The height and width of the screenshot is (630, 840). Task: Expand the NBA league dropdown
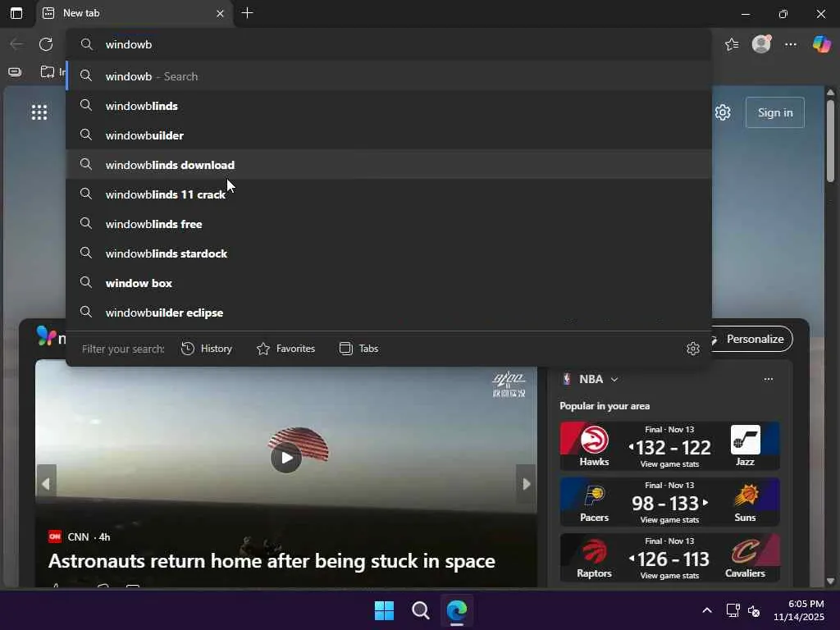click(x=614, y=379)
